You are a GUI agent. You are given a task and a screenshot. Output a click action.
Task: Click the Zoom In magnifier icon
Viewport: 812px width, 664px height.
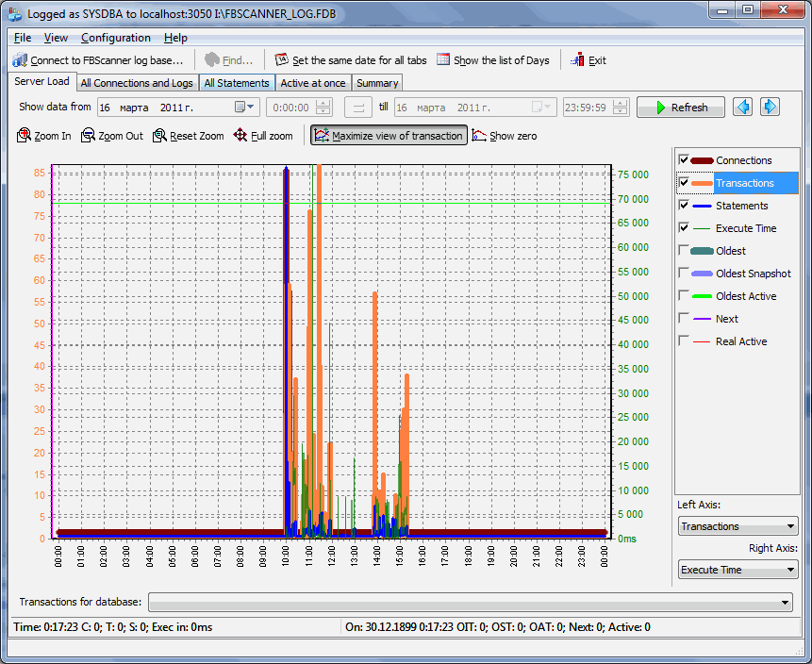coord(24,136)
